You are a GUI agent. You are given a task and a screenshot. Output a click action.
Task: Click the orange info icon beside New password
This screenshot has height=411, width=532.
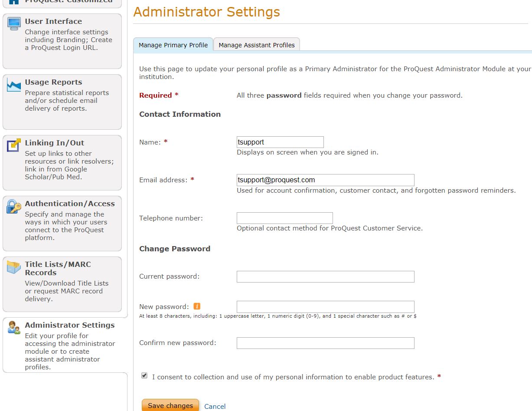[x=197, y=306]
